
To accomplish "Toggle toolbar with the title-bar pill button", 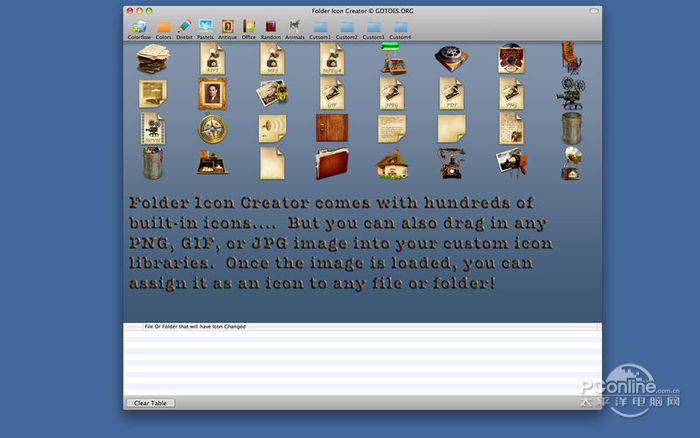I will pyautogui.click(x=593, y=11).
